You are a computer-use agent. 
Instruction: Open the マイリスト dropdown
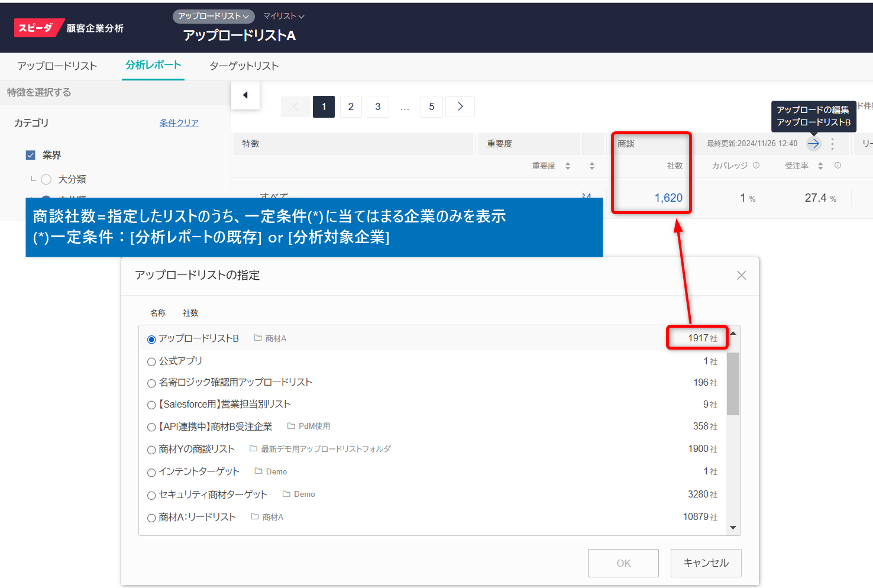[283, 16]
